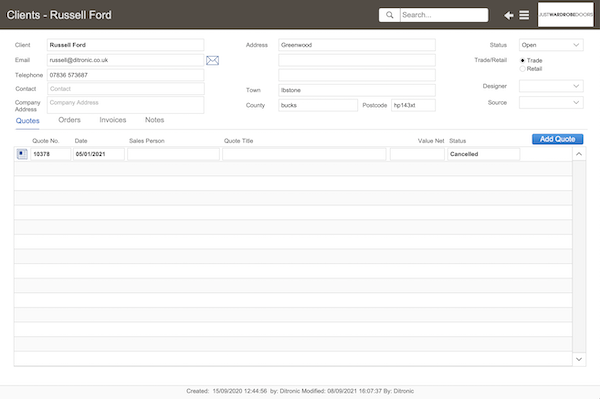Switch to the Orders tab
This screenshot has width=600, height=399.
[69, 120]
